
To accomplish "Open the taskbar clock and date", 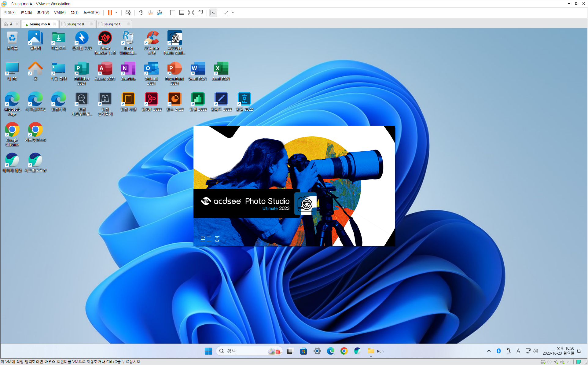I will pyautogui.click(x=558, y=351).
